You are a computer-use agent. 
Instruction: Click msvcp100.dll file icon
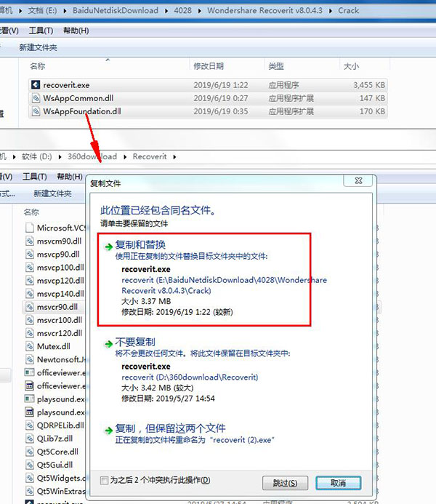30,267
